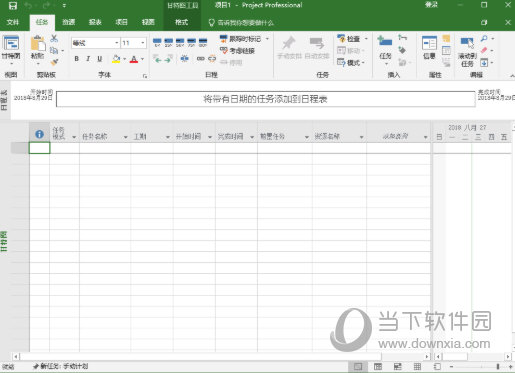
Task: Click Respect Links (考虑链接)
Action: (x=237, y=51)
